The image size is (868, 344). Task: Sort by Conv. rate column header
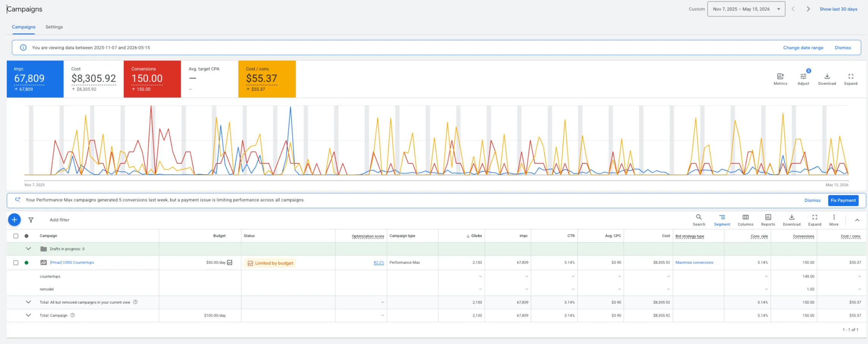point(759,236)
